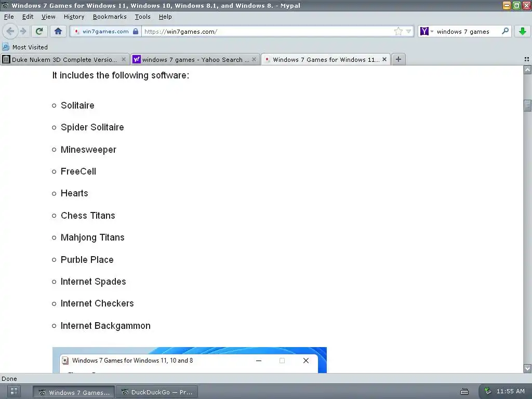The image size is (532, 399).
Task: Click the 'Internet Spades' list item
Action: pyautogui.click(x=94, y=282)
